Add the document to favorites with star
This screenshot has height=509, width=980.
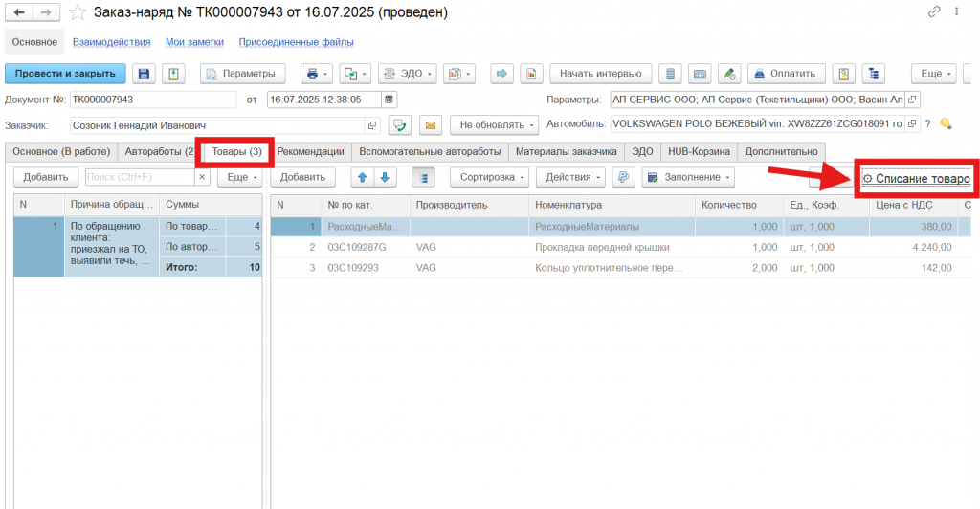pyautogui.click(x=78, y=12)
